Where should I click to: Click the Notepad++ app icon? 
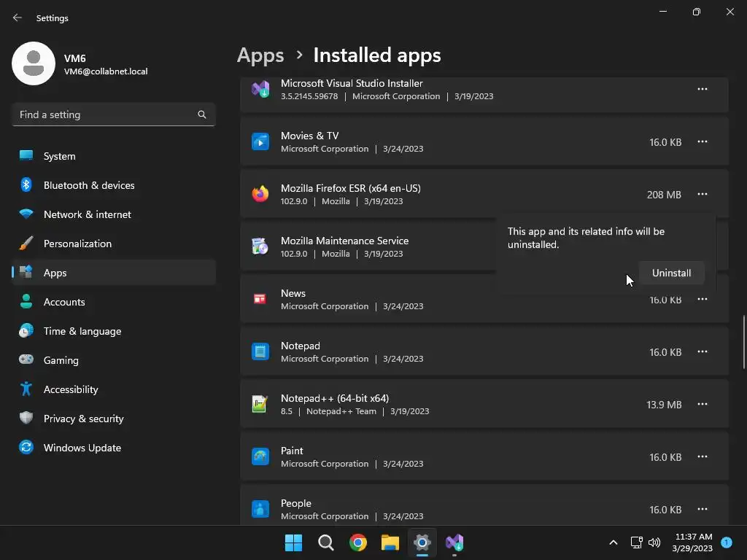[260, 404]
